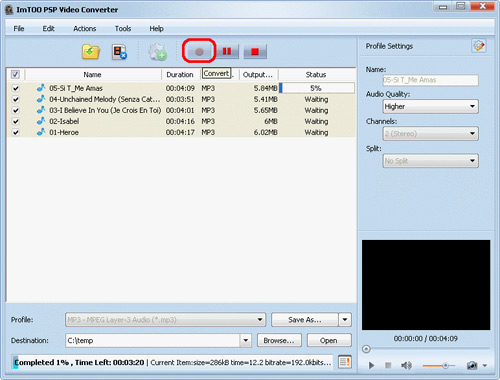Click the Save As... button
Screen dimensions: 500x380
tap(305, 320)
